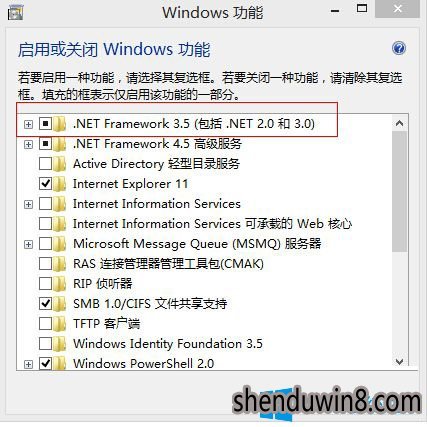Click folder icon beside TFTP 客户端
427x427 pixels.
click(x=59, y=324)
